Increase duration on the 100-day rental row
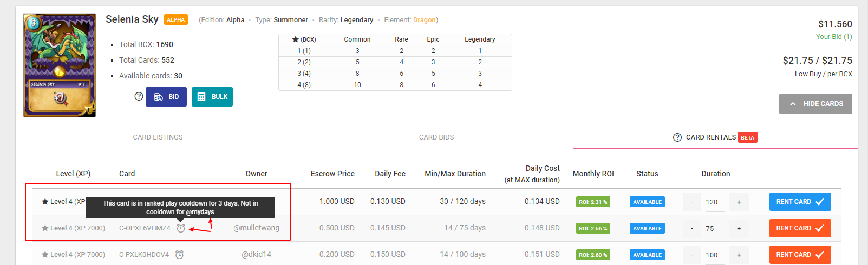 [x=739, y=255]
